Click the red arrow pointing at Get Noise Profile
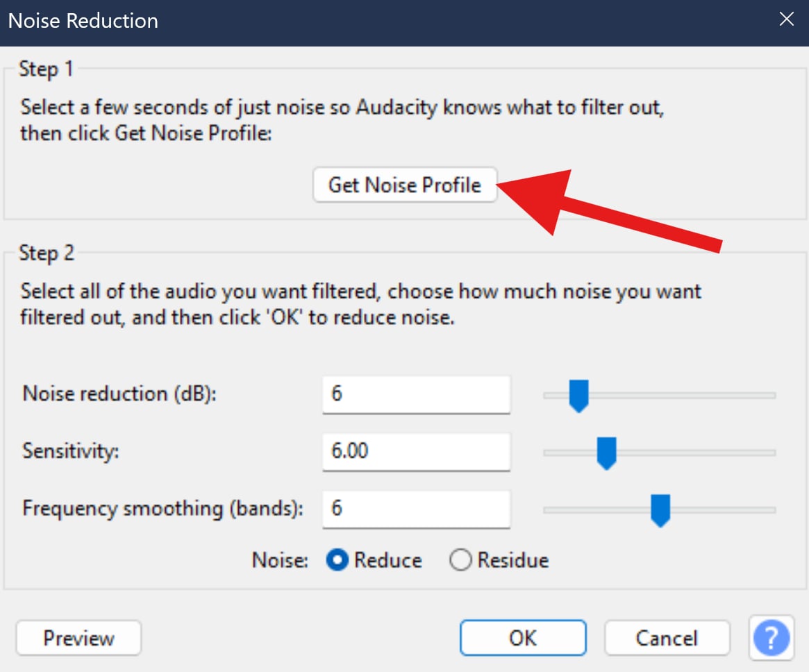 click(604, 210)
